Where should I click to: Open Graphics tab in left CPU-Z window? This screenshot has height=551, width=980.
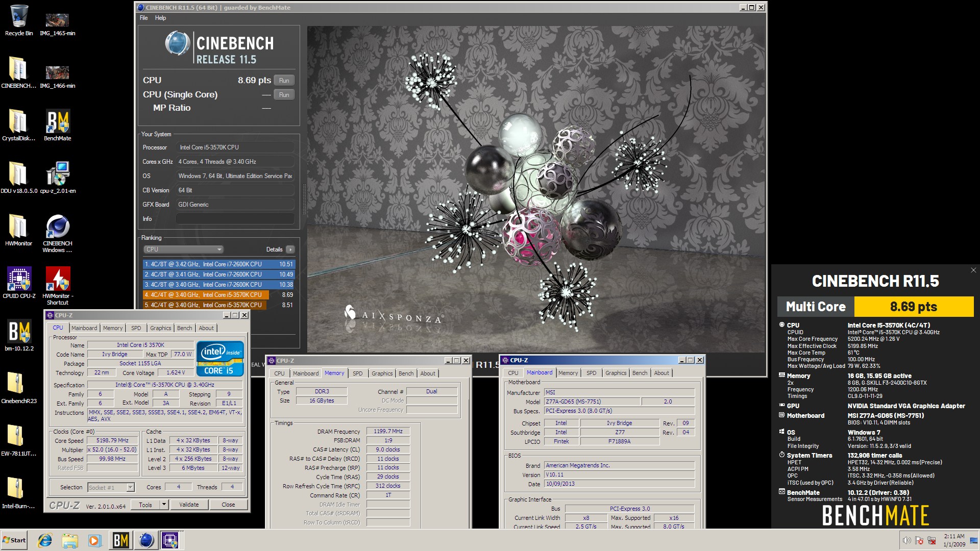click(x=160, y=328)
